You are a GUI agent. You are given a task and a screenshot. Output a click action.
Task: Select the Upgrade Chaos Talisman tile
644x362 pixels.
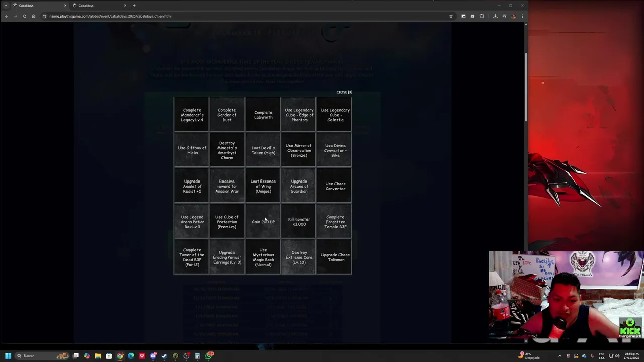335,257
